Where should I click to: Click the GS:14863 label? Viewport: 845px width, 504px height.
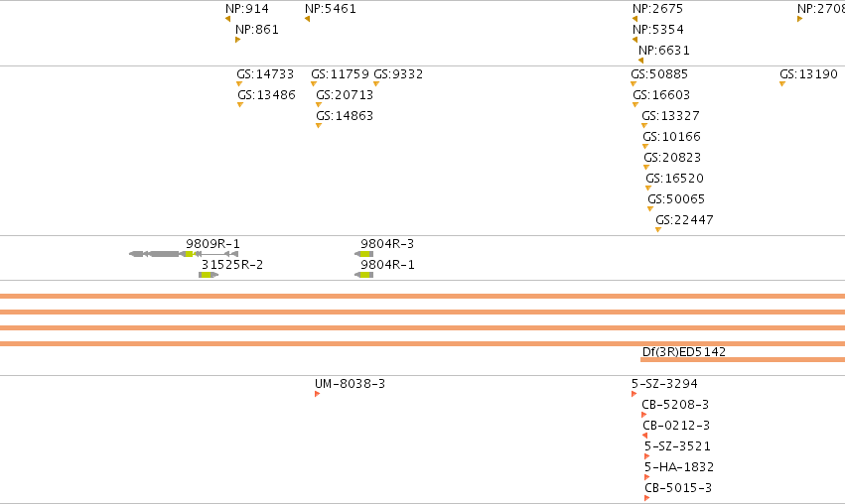[345, 116]
